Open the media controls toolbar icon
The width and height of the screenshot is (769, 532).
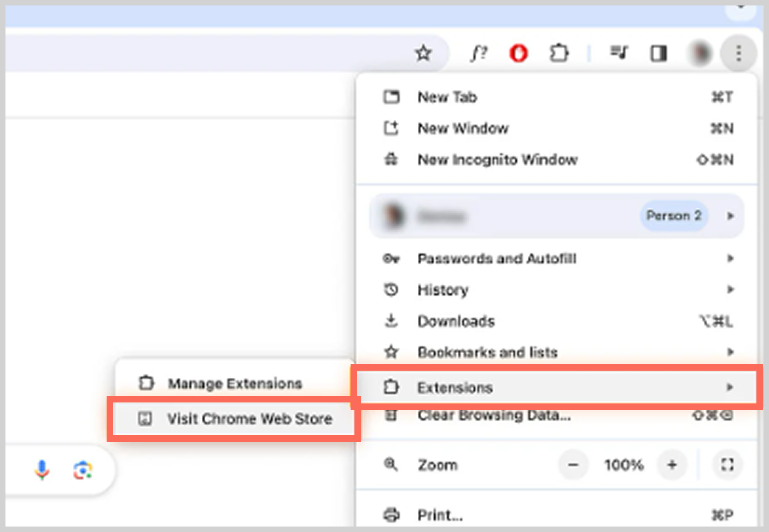coord(619,53)
